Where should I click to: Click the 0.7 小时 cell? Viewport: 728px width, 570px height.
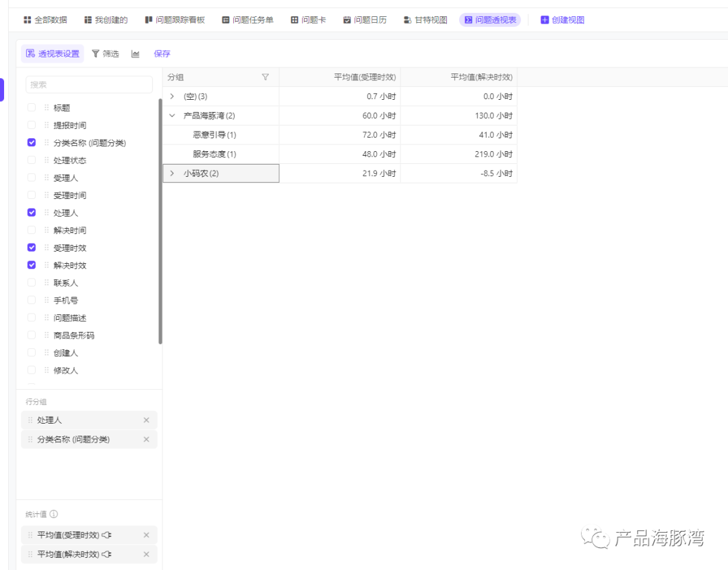[x=340, y=96]
